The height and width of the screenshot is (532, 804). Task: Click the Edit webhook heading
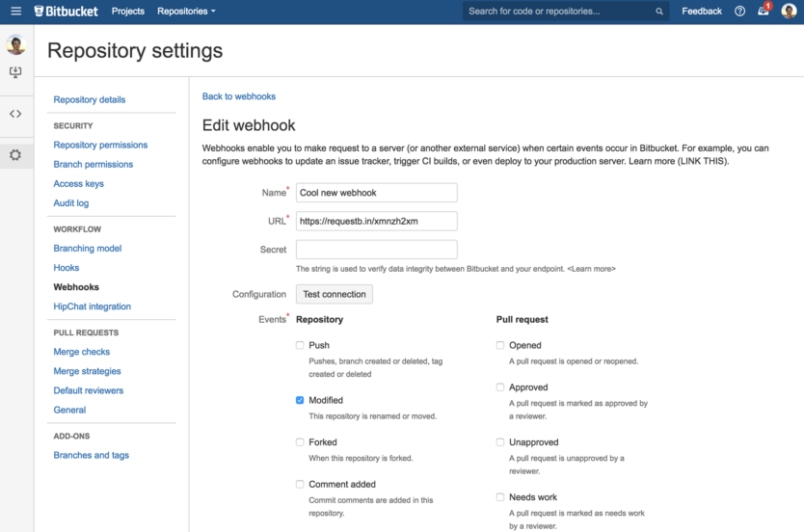tap(249, 125)
